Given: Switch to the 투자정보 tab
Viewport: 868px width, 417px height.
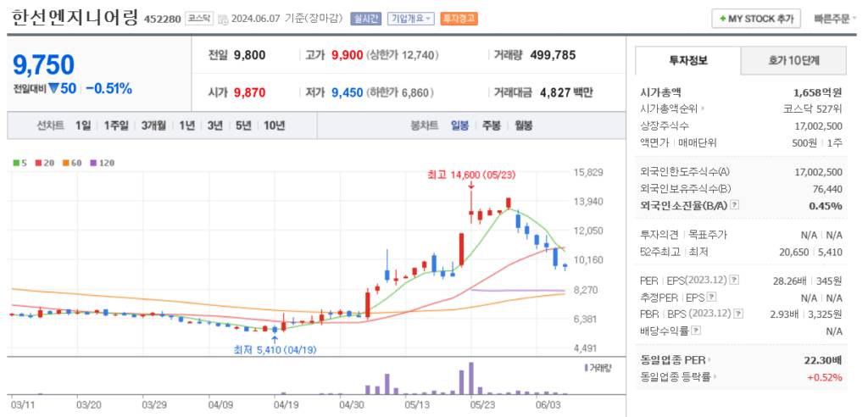Looking at the screenshot, I should pyautogui.click(x=688, y=60).
